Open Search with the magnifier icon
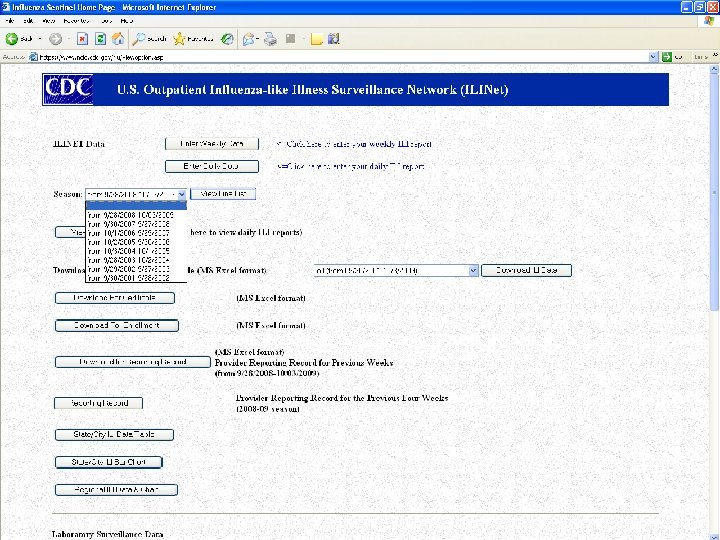 [138, 39]
